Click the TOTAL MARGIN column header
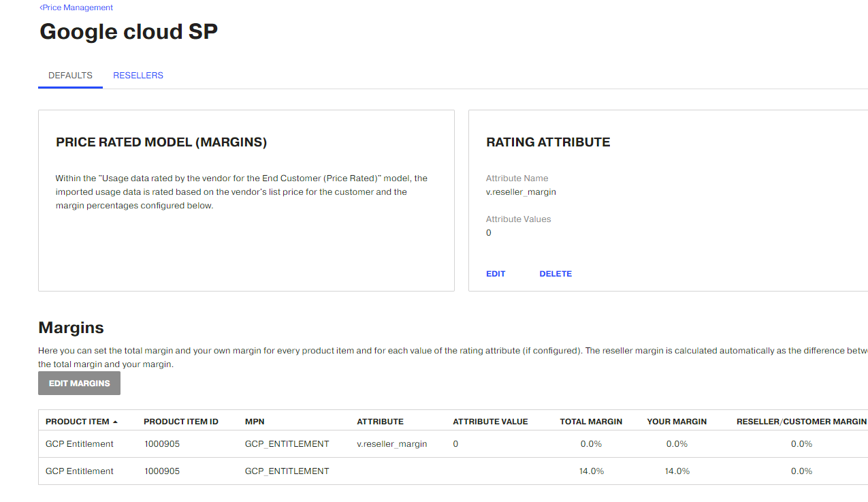Image resolution: width=868 pixels, height=502 pixels. coord(591,422)
